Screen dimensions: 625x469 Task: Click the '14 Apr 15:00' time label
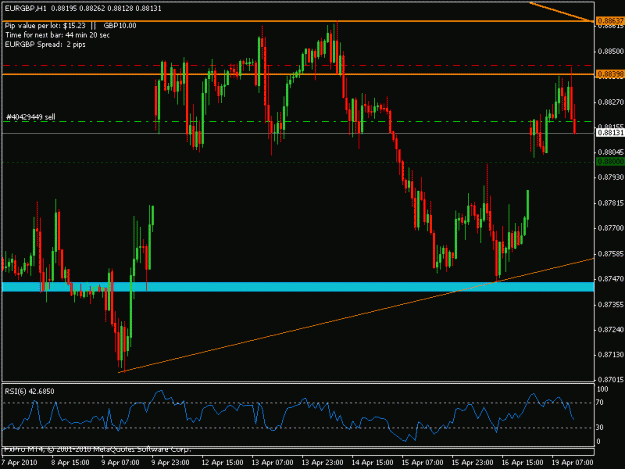372,463
